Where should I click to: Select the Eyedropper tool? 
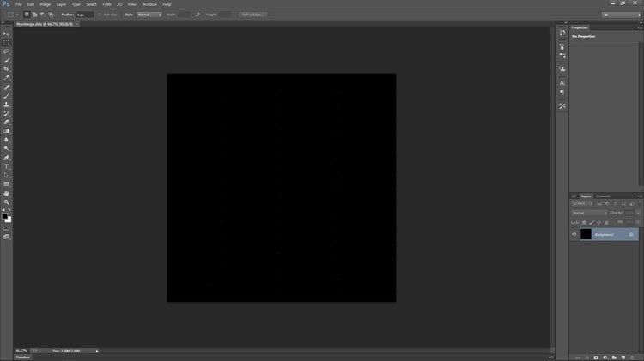pyautogui.click(x=6, y=78)
